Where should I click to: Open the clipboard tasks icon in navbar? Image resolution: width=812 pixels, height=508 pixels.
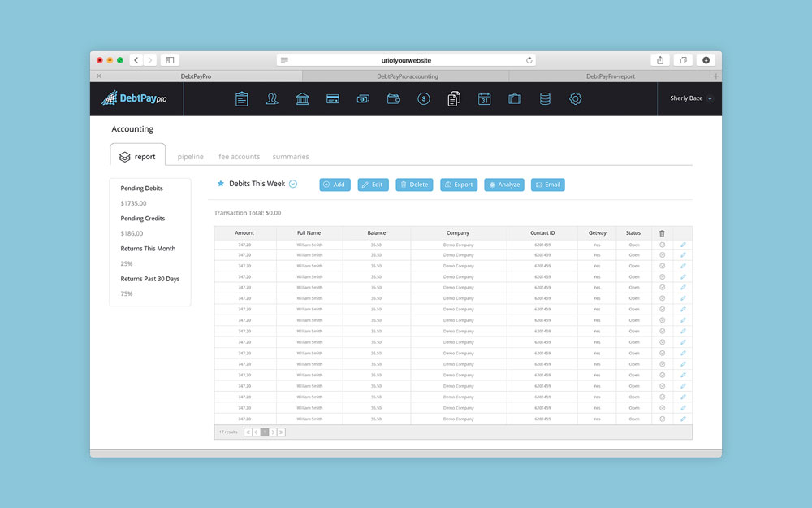pos(242,99)
